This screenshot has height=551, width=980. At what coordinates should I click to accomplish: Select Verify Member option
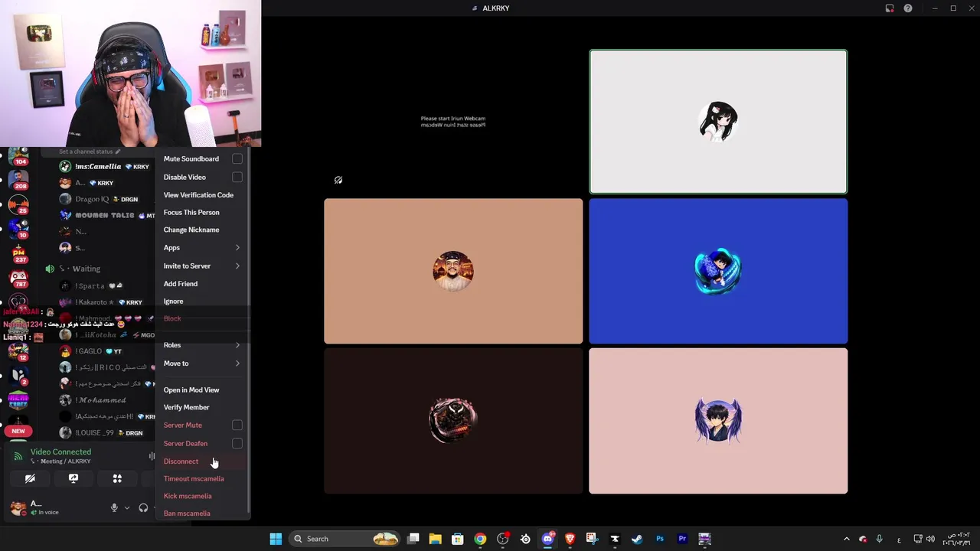(186, 408)
